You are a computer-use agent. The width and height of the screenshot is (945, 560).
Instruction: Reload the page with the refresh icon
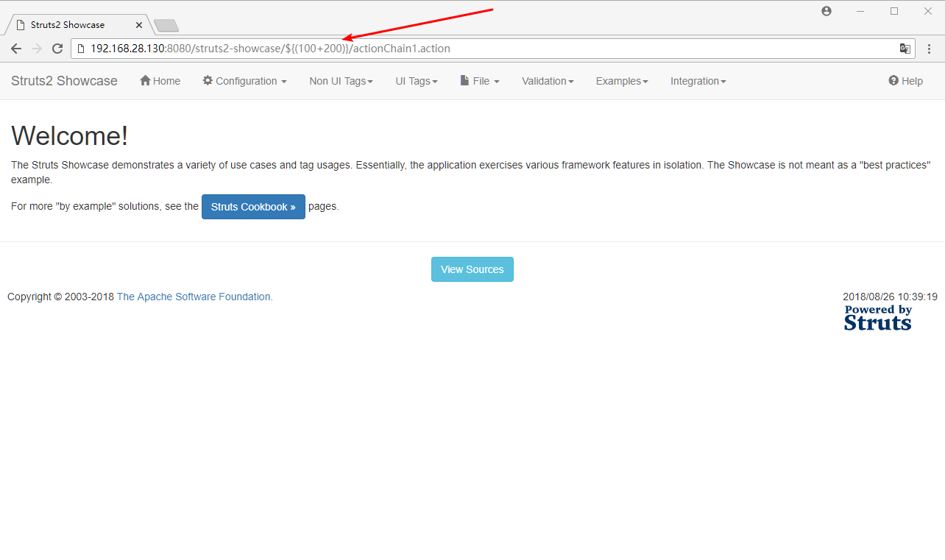coord(57,49)
